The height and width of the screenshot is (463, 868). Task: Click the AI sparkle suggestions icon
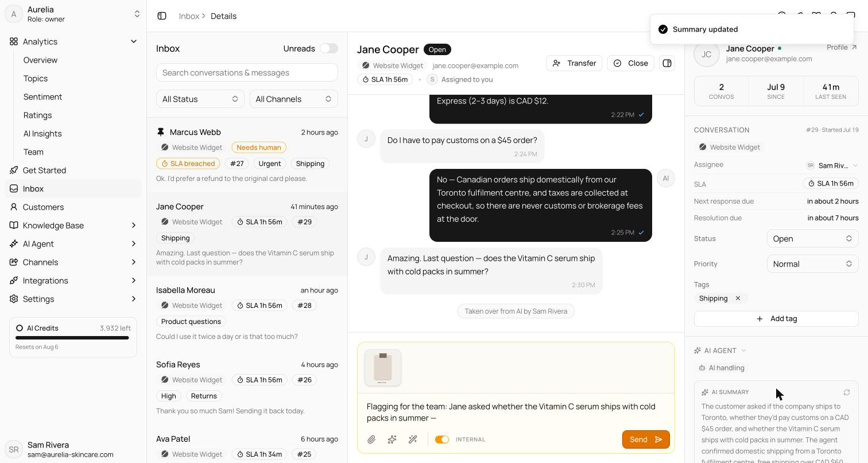(x=392, y=439)
